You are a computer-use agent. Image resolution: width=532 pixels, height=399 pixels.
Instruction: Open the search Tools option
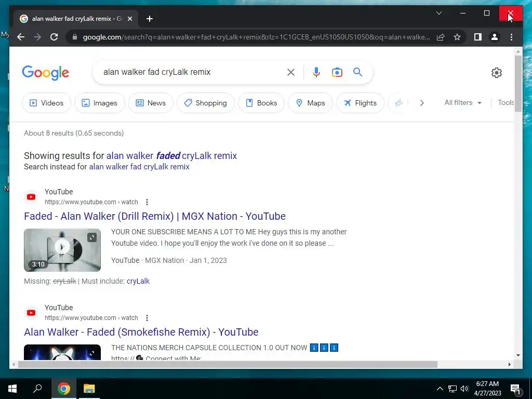506,102
